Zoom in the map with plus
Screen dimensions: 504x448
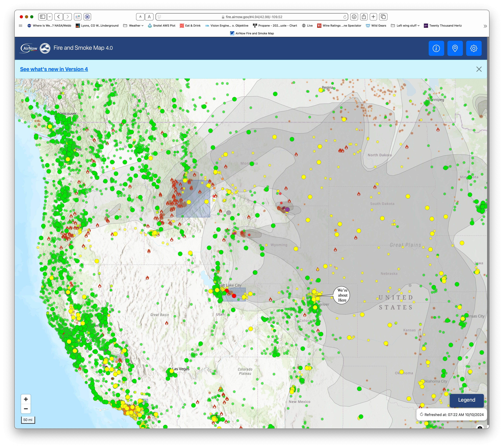pos(26,399)
